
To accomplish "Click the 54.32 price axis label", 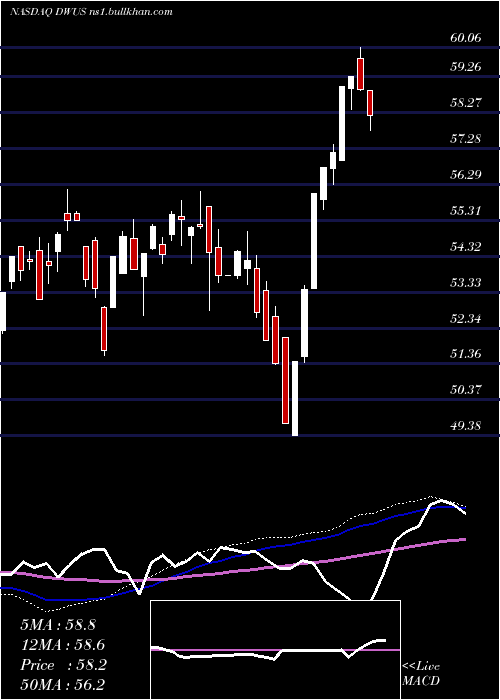I will [466, 246].
